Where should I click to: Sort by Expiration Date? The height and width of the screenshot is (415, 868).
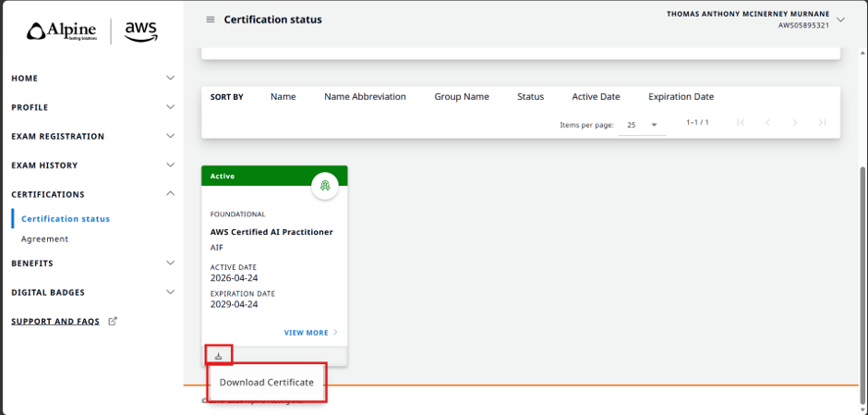click(681, 96)
